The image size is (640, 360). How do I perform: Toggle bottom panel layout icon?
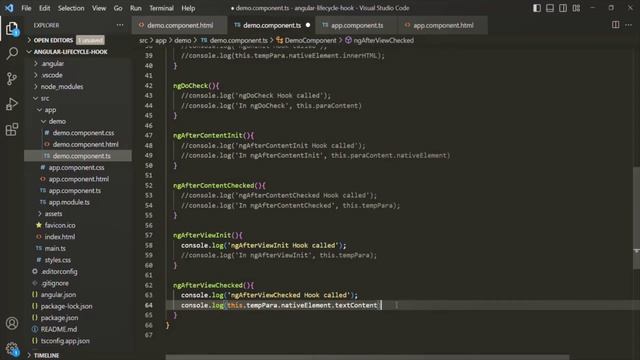(550, 8)
